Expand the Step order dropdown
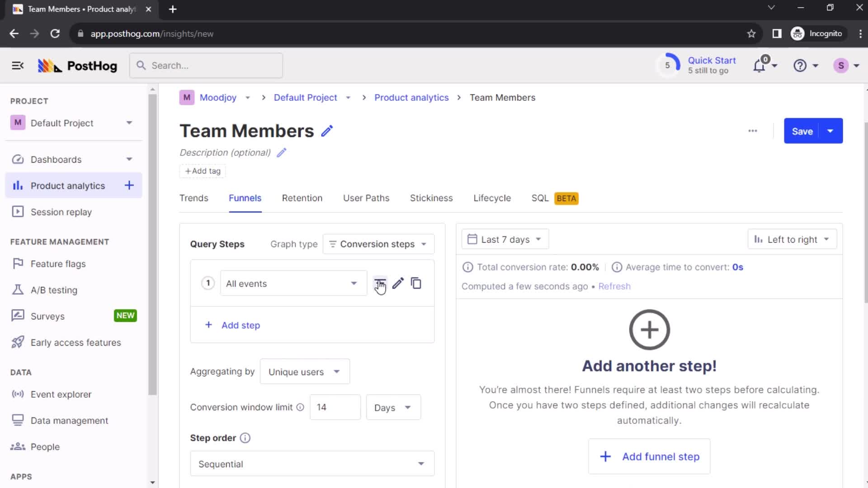The width and height of the screenshot is (868, 488). coord(311,464)
